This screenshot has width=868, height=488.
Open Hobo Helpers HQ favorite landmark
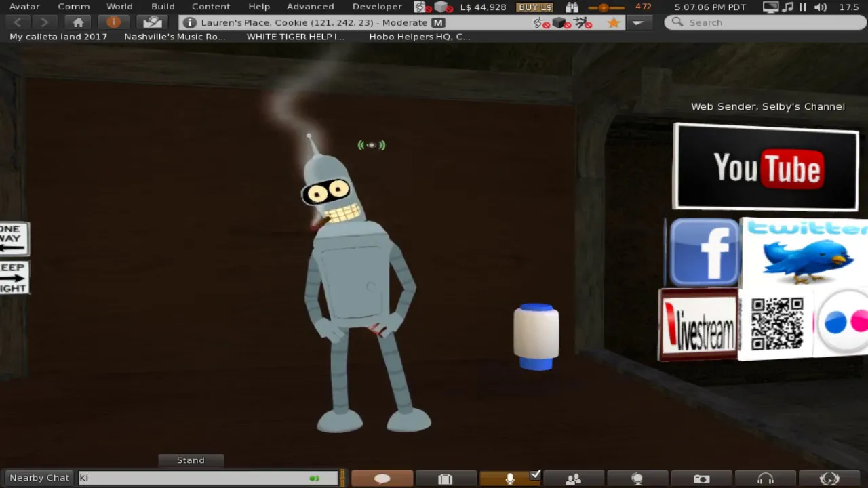tap(420, 37)
